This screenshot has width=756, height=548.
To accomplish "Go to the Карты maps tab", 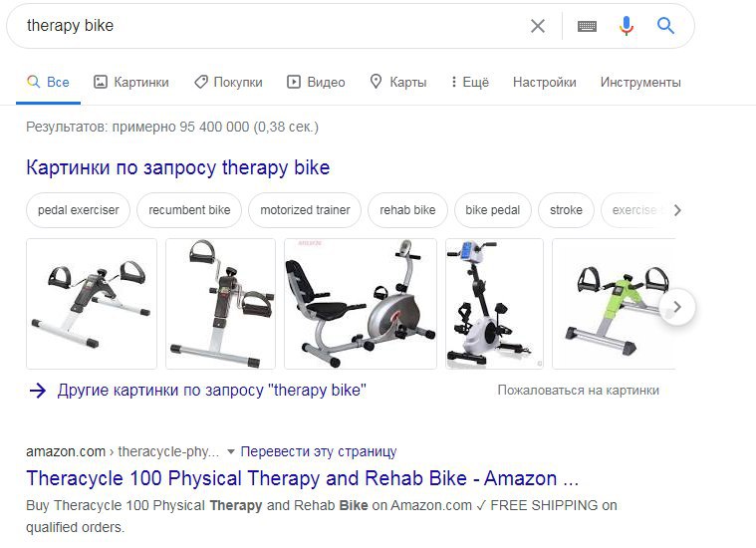I will 398,82.
